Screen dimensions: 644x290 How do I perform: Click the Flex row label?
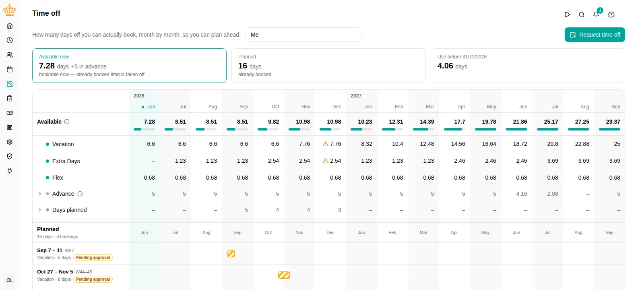[x=58, y=178]
